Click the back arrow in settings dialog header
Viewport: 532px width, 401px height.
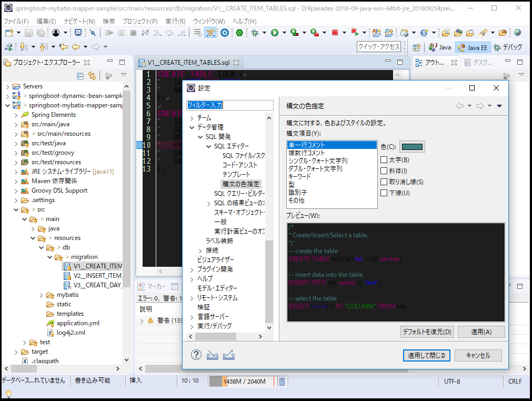click(460, 106)
